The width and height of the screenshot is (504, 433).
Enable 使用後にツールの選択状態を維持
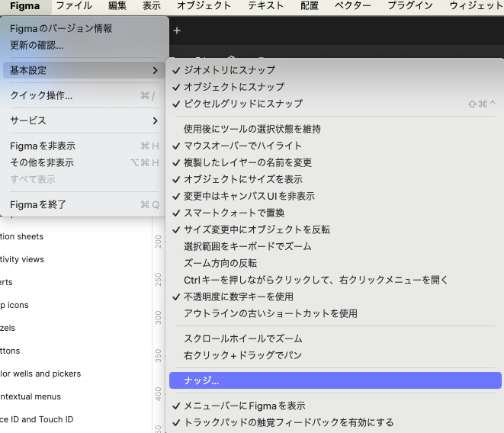click(x=335, y=129)
